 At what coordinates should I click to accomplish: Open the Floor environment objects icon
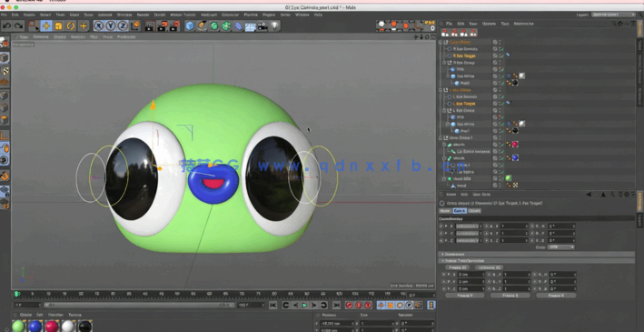pyautogui.click(x=250, y=26)
